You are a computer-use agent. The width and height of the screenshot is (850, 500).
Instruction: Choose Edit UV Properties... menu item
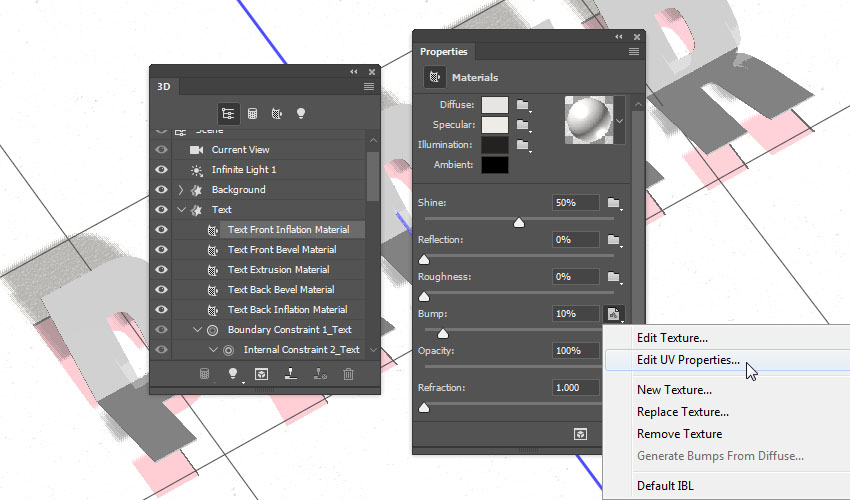[x=688, y=360]
